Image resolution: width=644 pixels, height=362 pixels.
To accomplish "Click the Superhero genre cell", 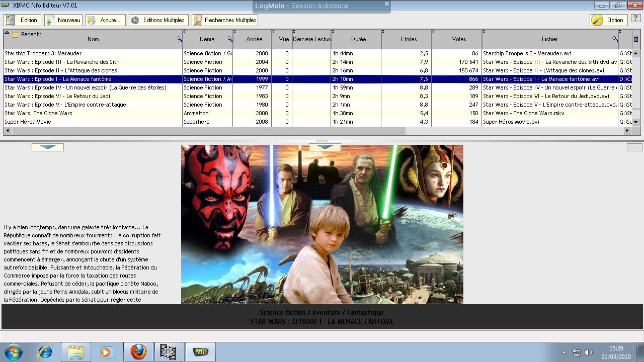I will (207, 122).
